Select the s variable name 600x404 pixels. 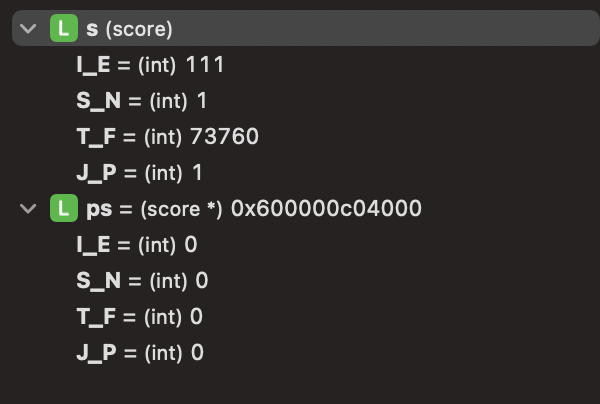tap(92, 29)
